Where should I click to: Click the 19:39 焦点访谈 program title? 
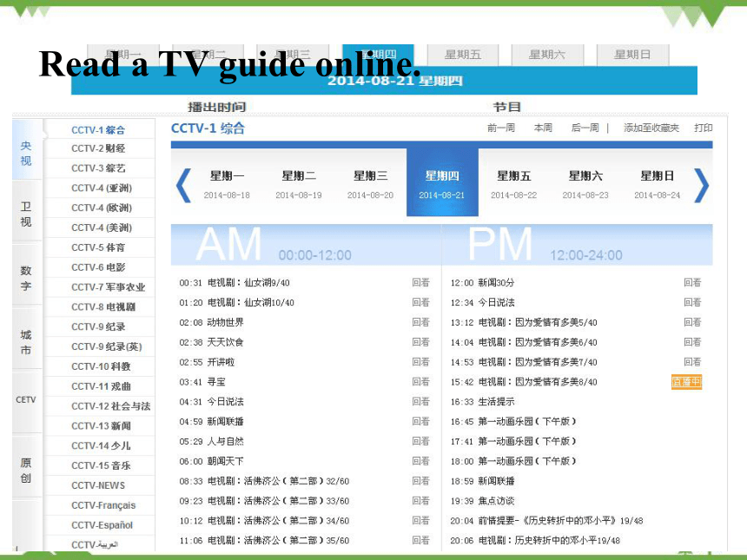pos(497,501)
